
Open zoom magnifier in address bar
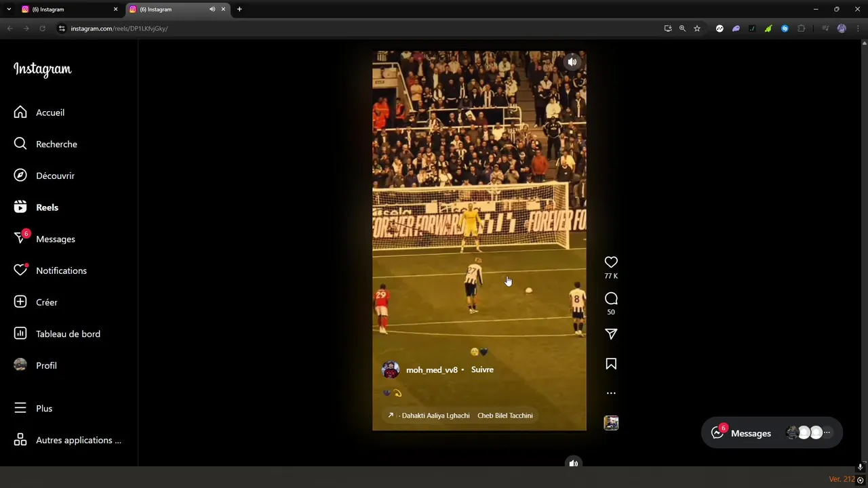tap(682, 28)
